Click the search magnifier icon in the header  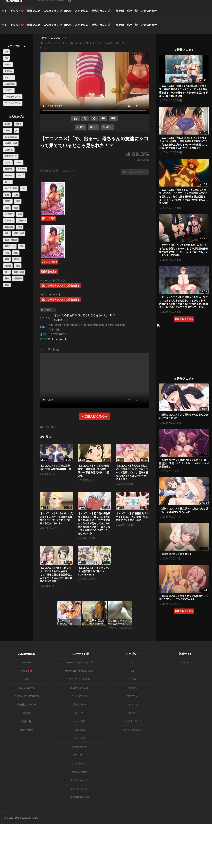70,1
